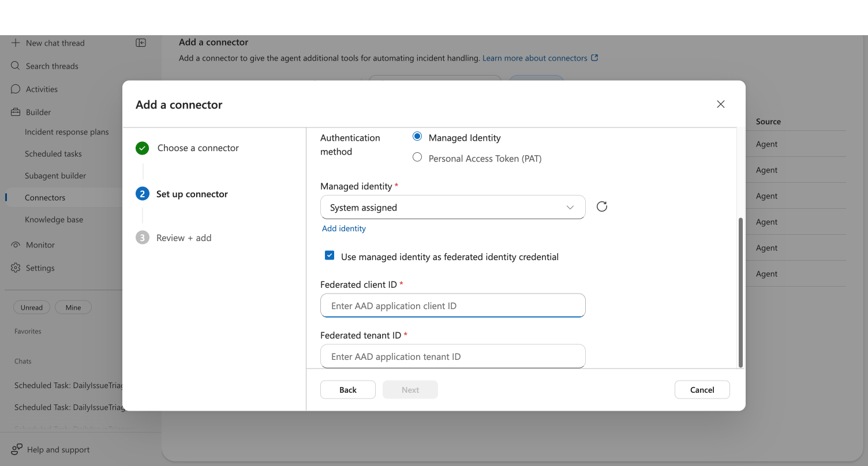Click the Builder briefcase icon
This screenshot has width=868, height=466.
(x=16, y=112)
